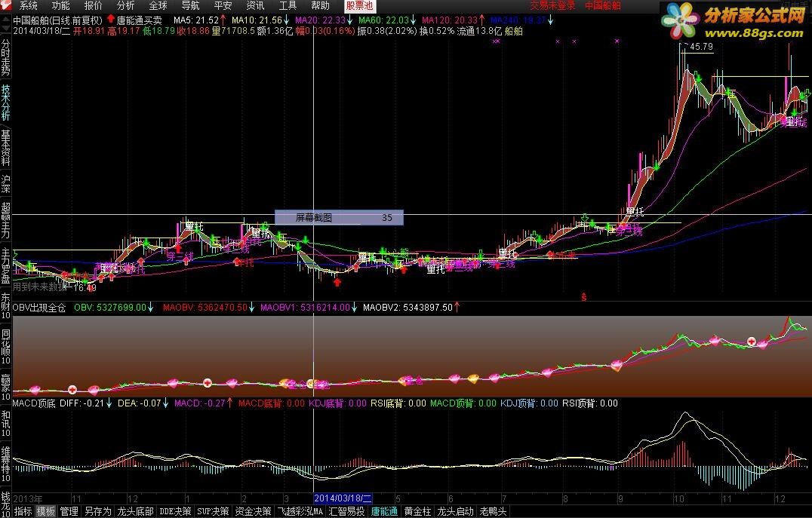Apply the 黄金柱 template
The image size is (812, 518).
coord(417,512)
